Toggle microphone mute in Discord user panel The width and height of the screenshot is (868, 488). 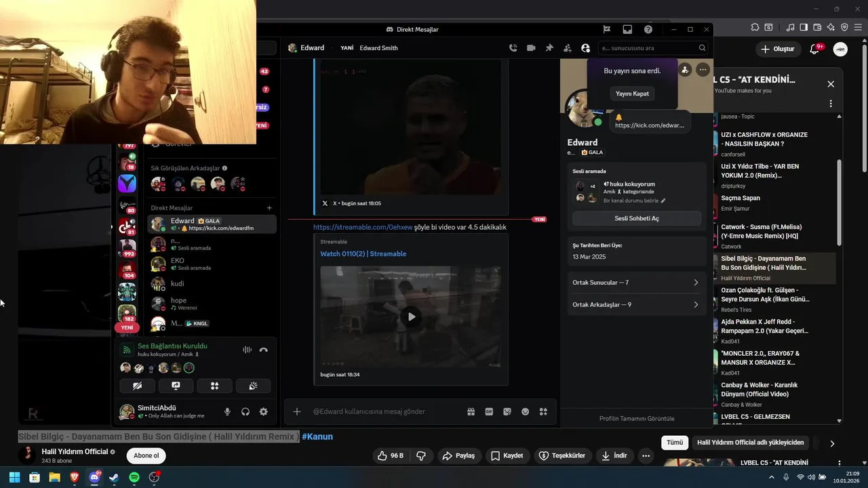[227, 411]
